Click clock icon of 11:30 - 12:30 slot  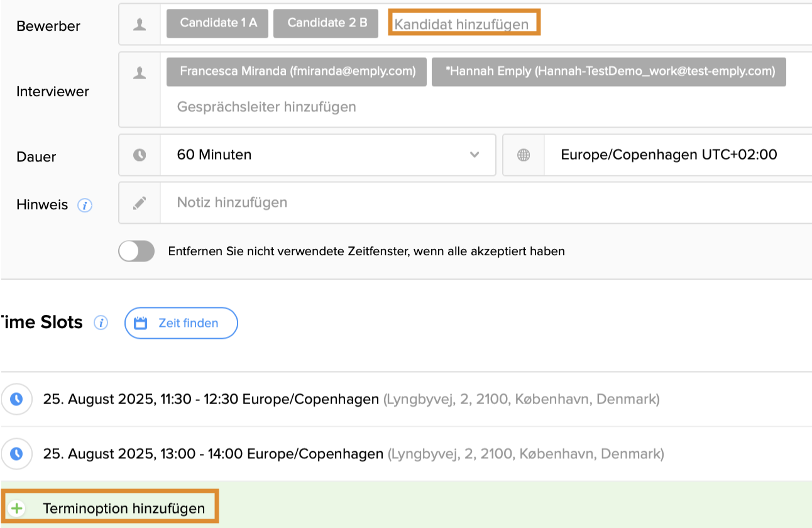16,399
